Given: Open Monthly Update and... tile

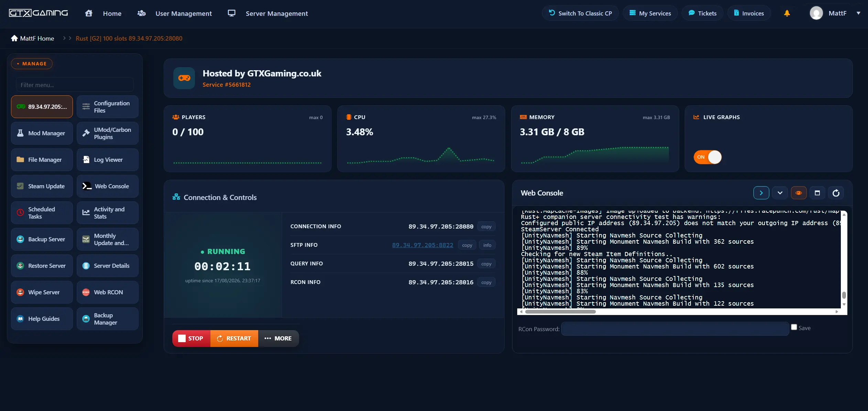Looking at the screenshot, I should pos(108,239).
